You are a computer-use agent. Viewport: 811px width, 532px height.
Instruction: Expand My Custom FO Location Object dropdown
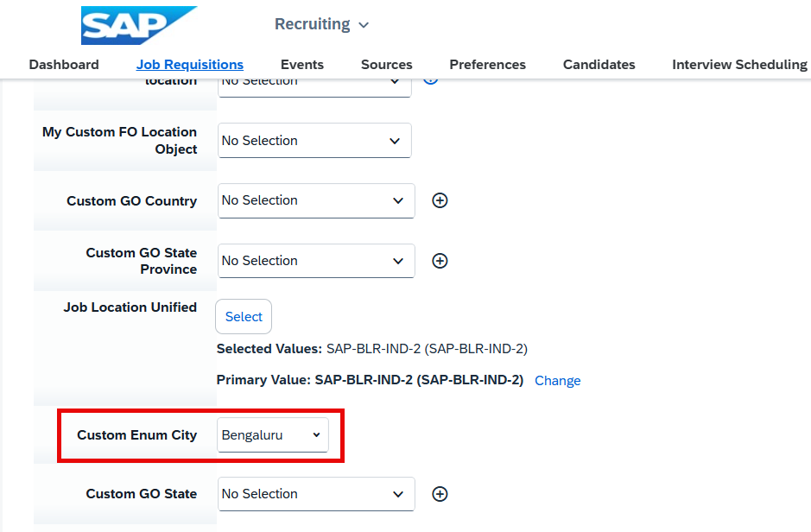314,141
